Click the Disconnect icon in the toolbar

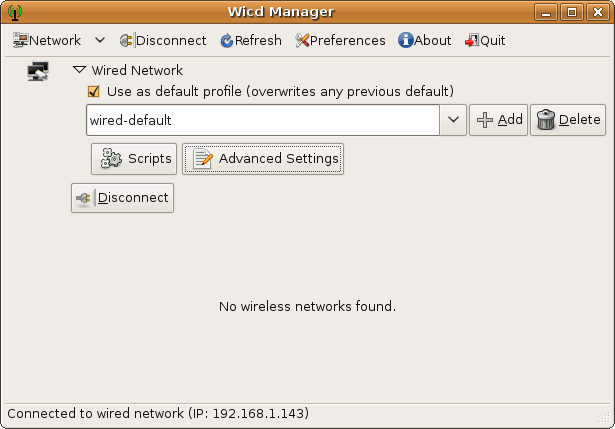pos(126,41)
